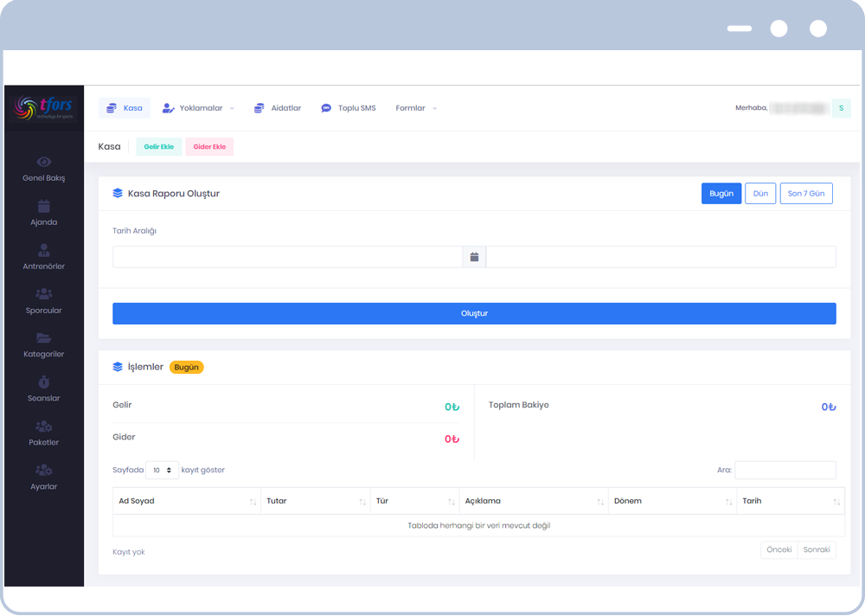865x616 pixels.
Task: Click the yellow Bugün badge
Action: pyautogui.click(x=187, y=368)
